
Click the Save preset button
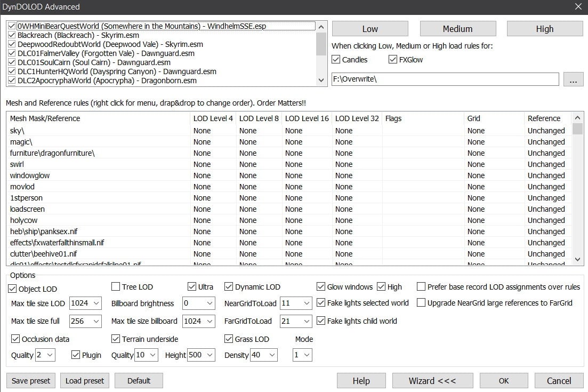point(31,381)
